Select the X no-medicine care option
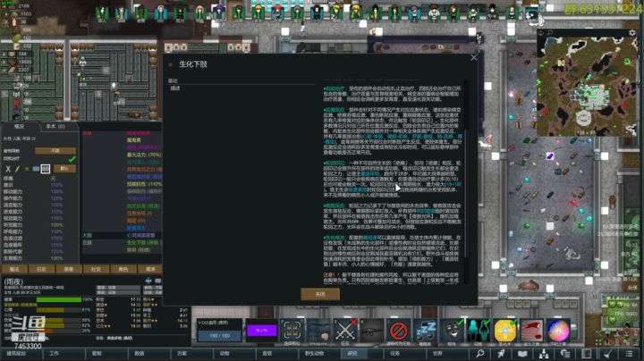Screen dimensions: 644x361 8,169
